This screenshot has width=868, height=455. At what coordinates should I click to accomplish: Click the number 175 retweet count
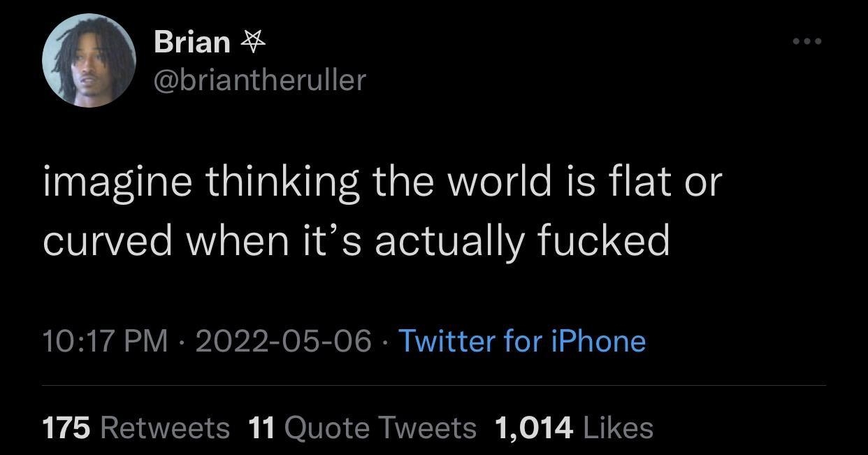(x=66, y=427)
